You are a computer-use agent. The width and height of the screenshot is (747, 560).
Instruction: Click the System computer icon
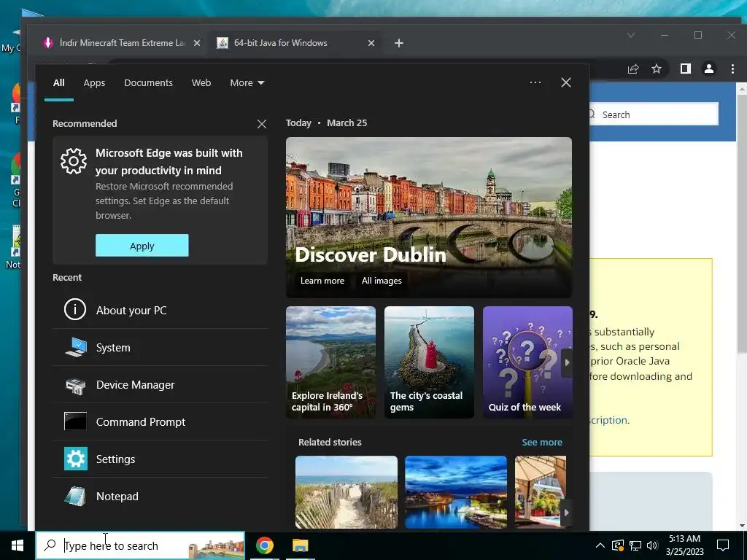[75, 347]
